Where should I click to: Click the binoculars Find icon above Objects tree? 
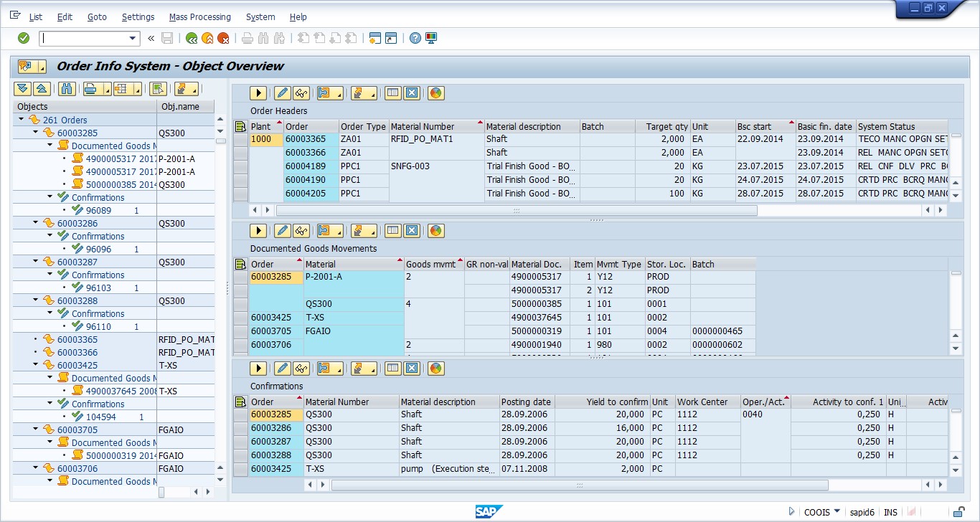coord(67,89)
